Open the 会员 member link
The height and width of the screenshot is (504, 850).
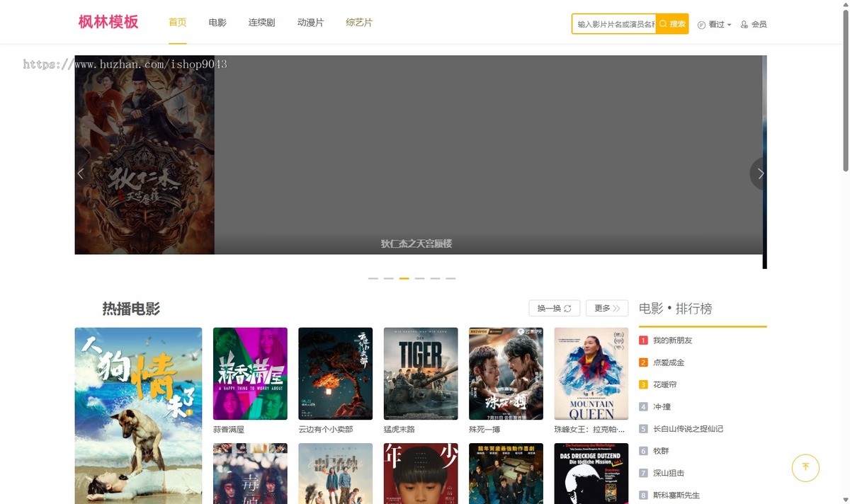tap(754, 25)
